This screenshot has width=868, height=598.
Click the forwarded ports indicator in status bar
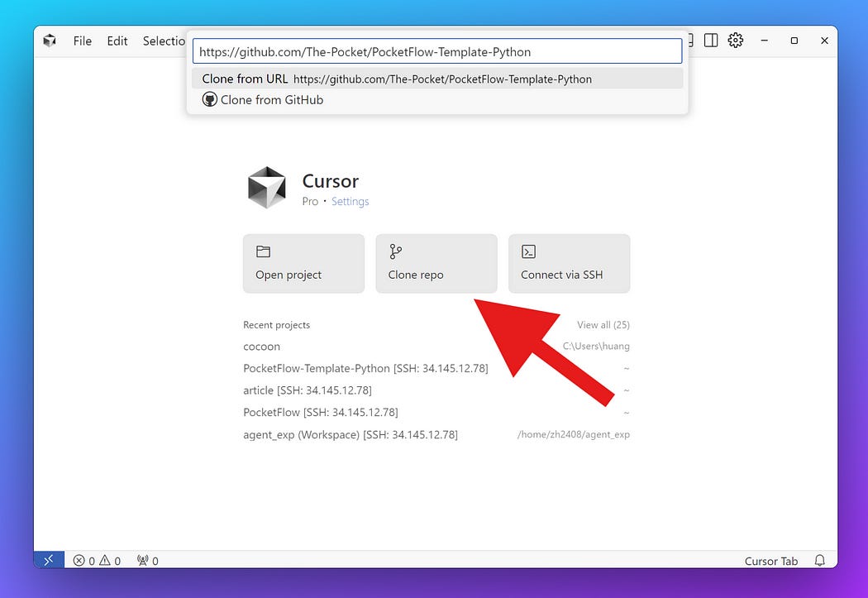click(147, 561)
